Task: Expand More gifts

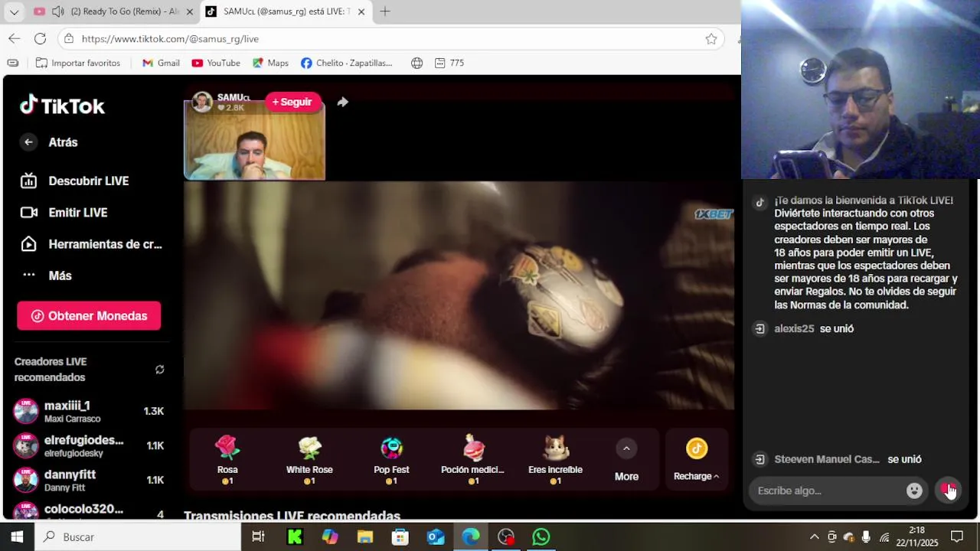Action: pyautogui.click(x=626, y=460)
